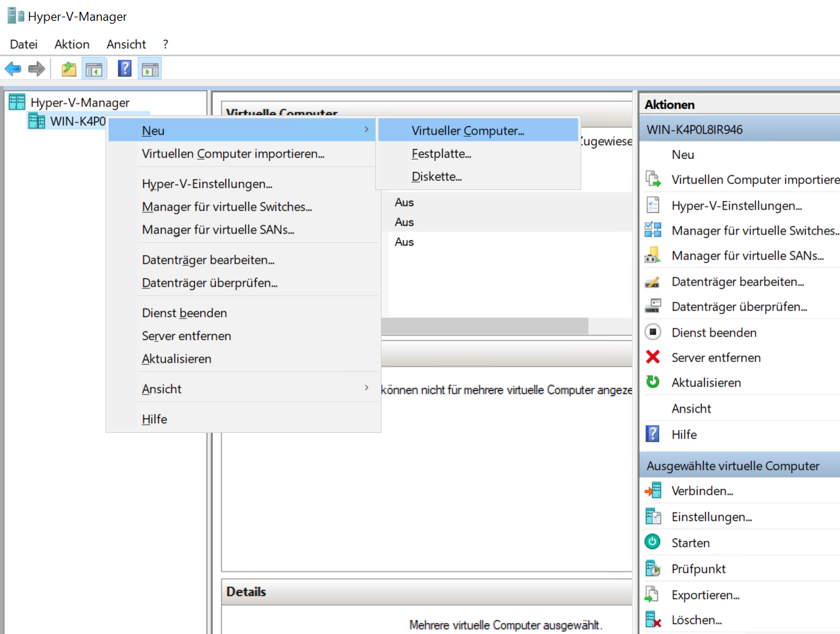This screenshot has height=634, width=840.
Task: Select Virtueller Computer... in the submenu
Action: tap(468, 130)
